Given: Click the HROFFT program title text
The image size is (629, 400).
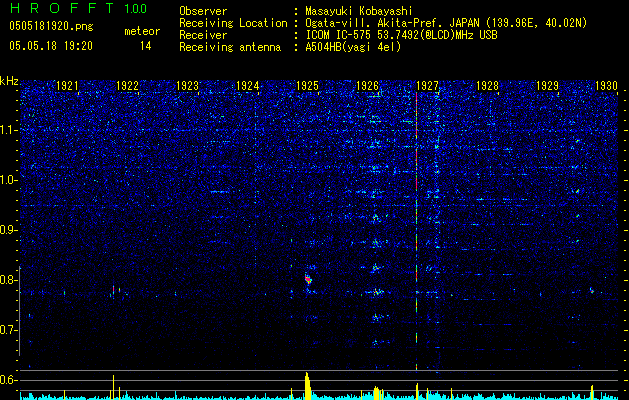Looking at the screenshot, I should click(x=63, y=8).
